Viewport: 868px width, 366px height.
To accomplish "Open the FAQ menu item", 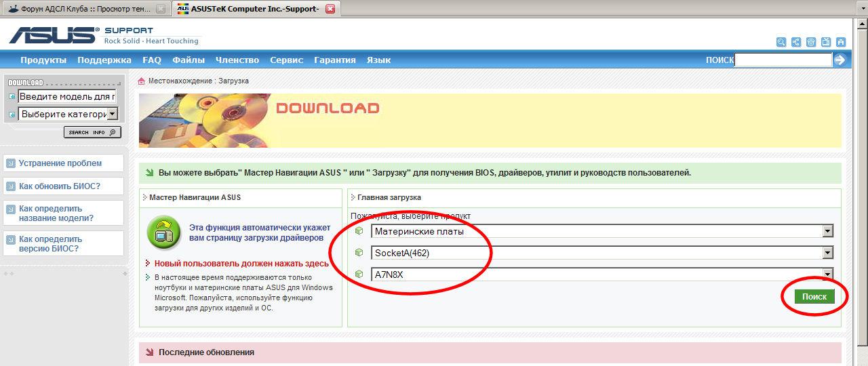I will click(x=152, y=60).
